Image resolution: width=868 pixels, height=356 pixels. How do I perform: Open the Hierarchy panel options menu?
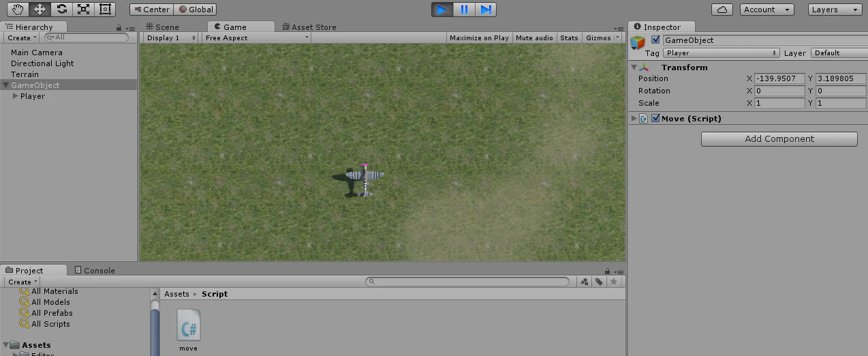129,28
